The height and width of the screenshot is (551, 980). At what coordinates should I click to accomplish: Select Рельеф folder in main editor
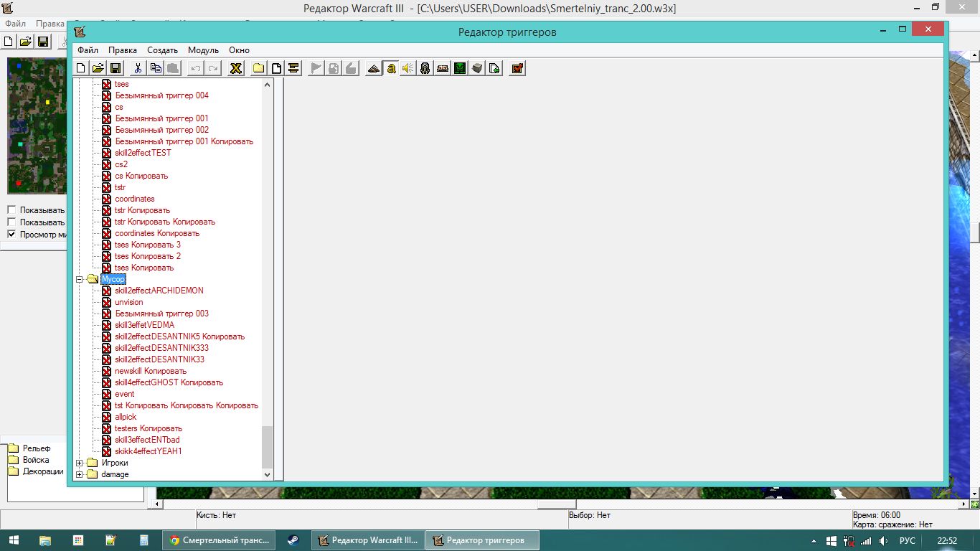pos(36,448)
